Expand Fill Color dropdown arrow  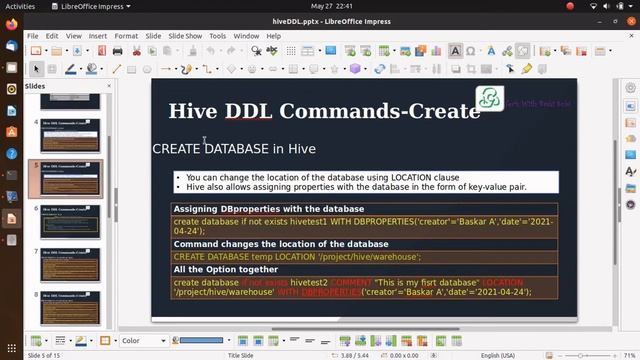coord(101,69)
